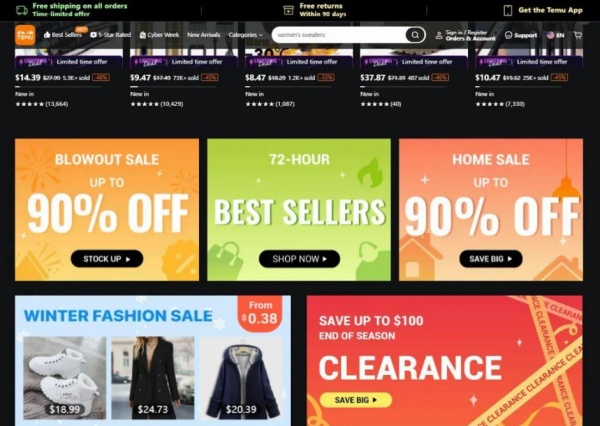
Task: Click the STOCK UP button
Action: pyautogui.click(x=107, y=259)
